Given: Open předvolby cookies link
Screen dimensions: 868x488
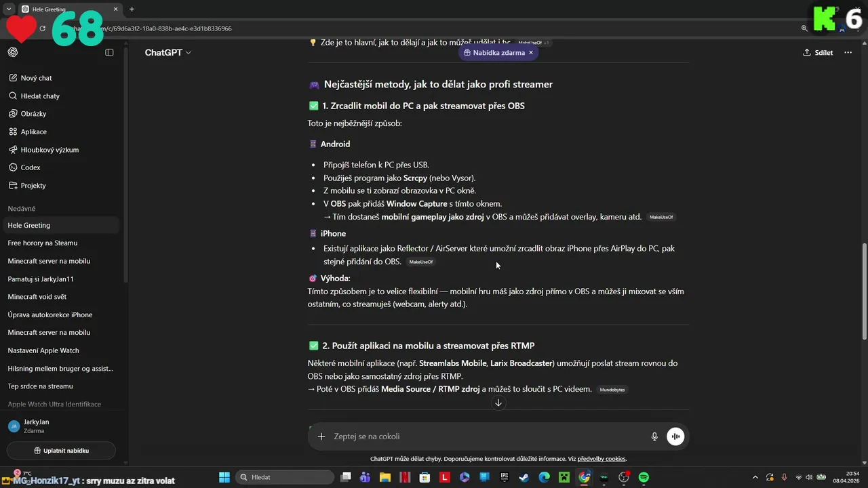Looking at the screenshot, I should (601, 459).
